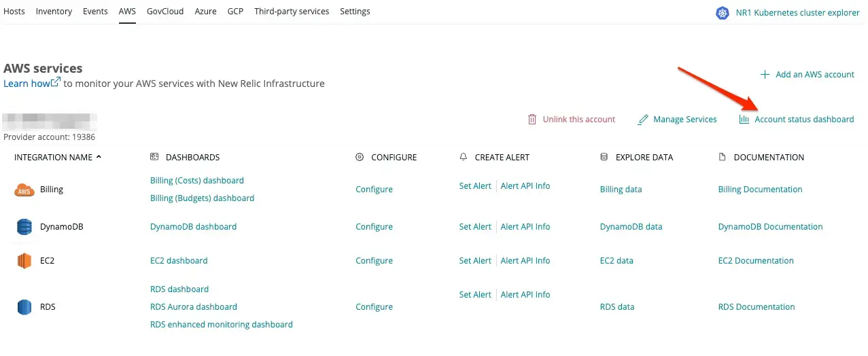Viewport: 868px width, 356px height.
Task: Set Alert for the EC2 integration
Action: click(474, 261)
